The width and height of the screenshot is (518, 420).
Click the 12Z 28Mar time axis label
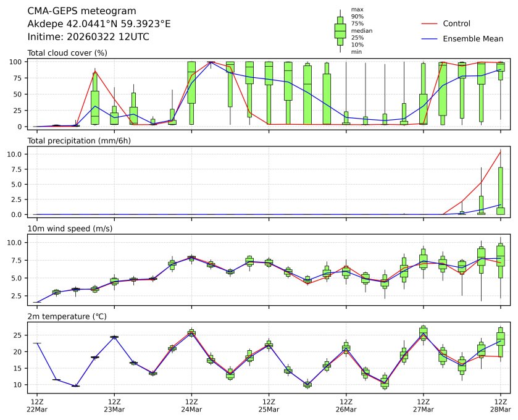500,405
